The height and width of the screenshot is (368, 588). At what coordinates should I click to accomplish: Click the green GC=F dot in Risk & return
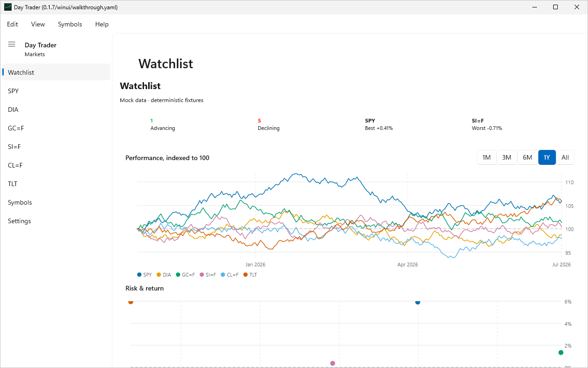561,353
